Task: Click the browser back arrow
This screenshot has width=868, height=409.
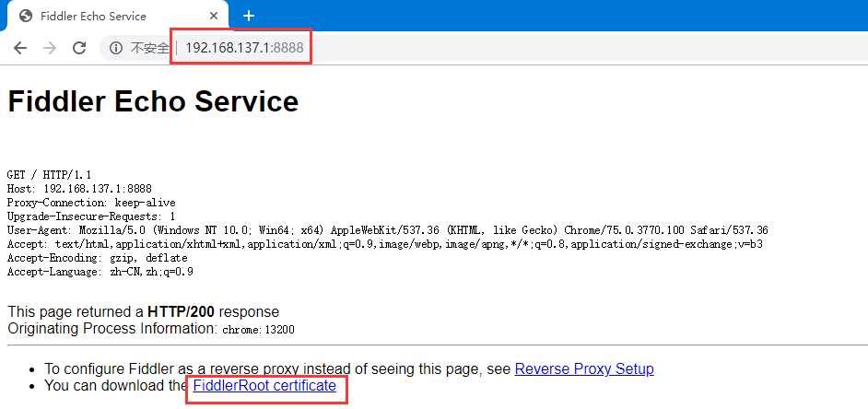Action: coord(20,48)
